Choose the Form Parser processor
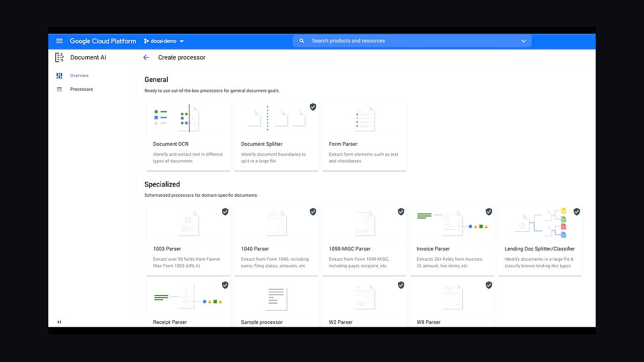This screenshot has height=362, width=644. pos(364,136)
